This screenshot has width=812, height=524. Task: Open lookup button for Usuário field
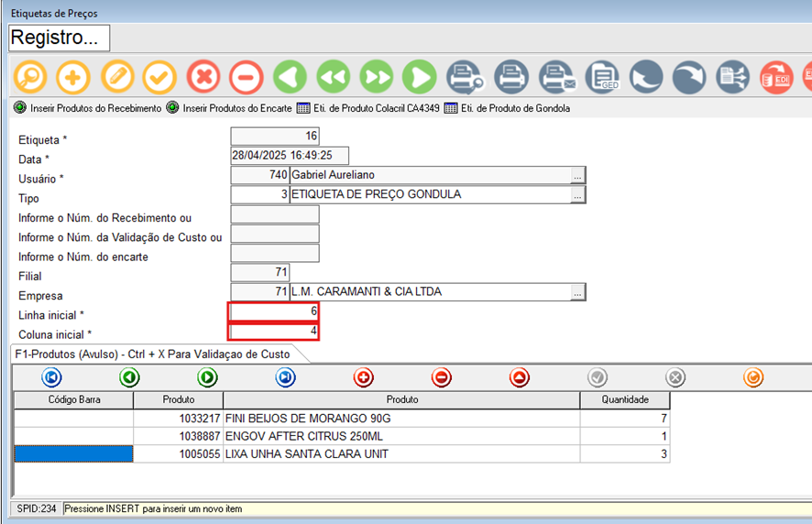pos(577,176)
